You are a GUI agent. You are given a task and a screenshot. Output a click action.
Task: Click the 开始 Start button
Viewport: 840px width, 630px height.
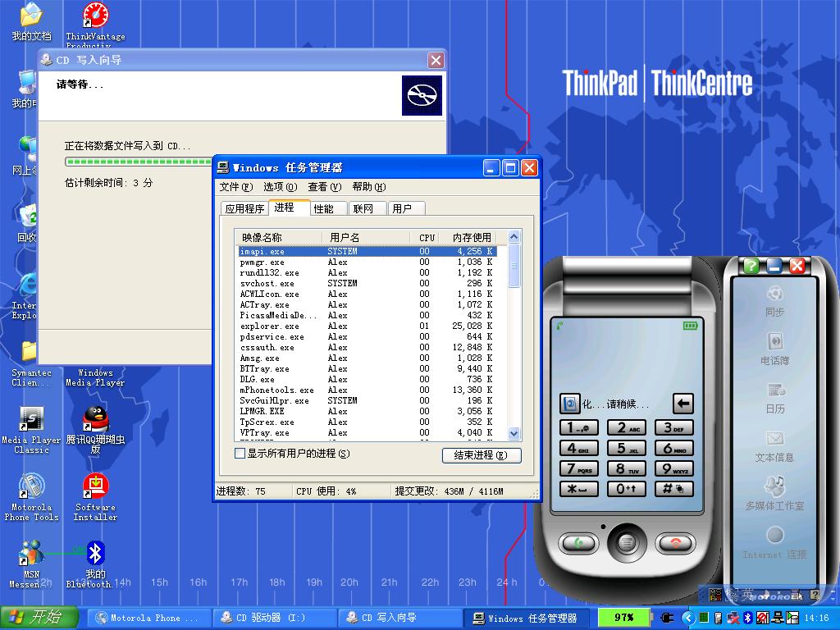39,618
